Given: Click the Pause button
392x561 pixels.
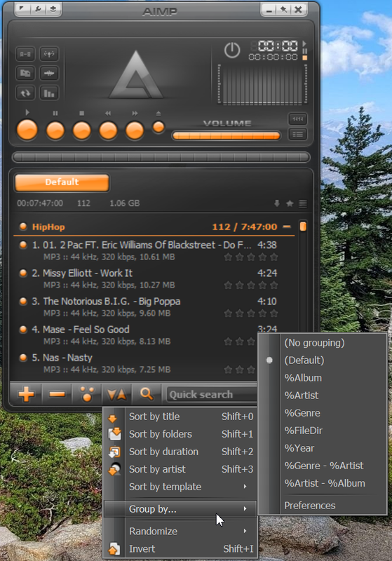Looking at the screenshot, I should (x=55, y=130).
